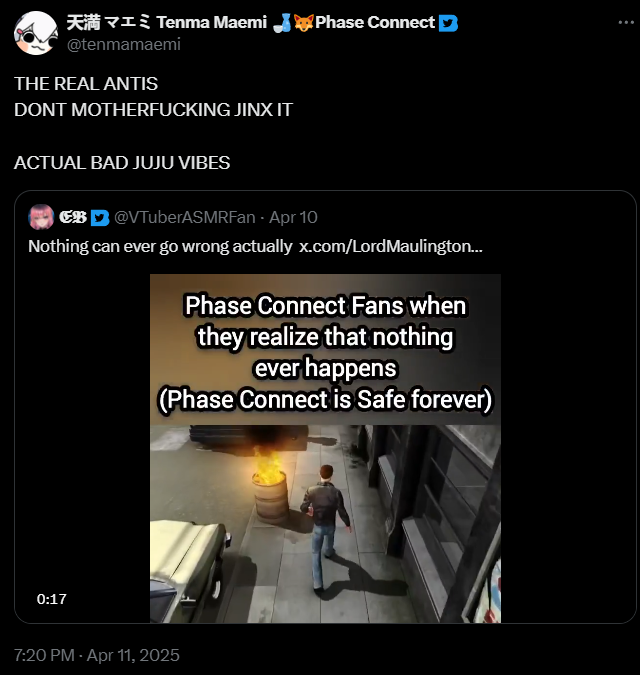Open Tenma Maemi's profile avatar
Image resolution: width=640 pixels, height=675 pixels.
(36, 33)
